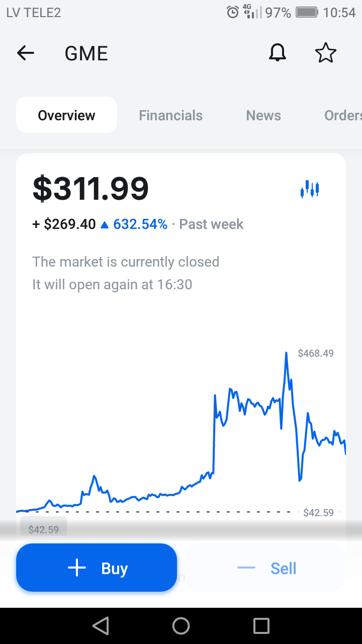
Task: Tap the chart peak near $468.49
Action: (286, 353)
